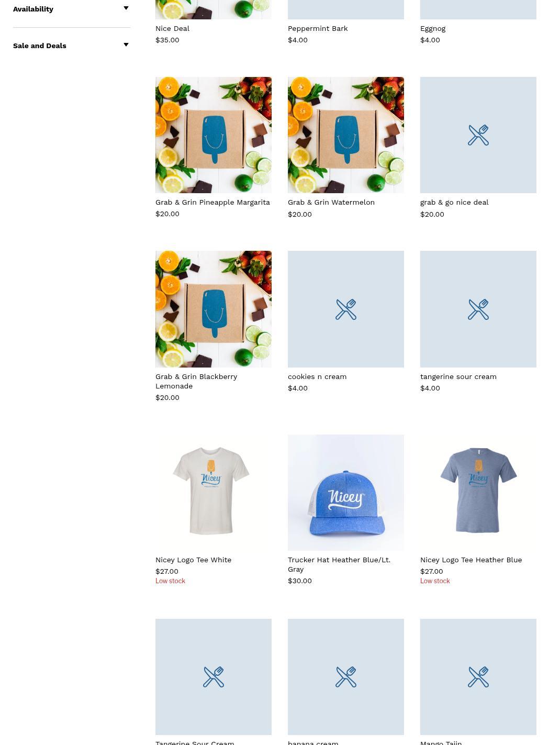The width and height of the screenshot is (560, 745).
Task: View Trucker Hat Heather Blue photo
Action: [346, 493]
